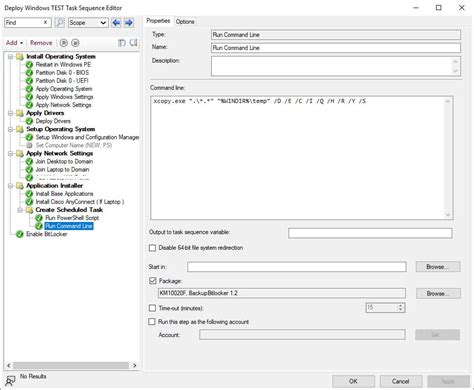Image resolution: width=474 pixels, height=390 pixels.
Task: Toggle Disable 64-bit file system redirection
Action: tap(152, 248)
